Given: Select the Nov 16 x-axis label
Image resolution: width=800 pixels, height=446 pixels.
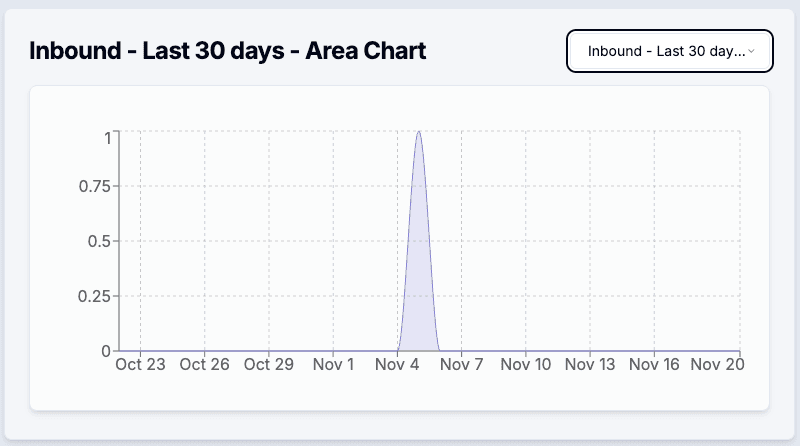Looking at the screenshot, I should pyautogui.click(x=653, y=365).
